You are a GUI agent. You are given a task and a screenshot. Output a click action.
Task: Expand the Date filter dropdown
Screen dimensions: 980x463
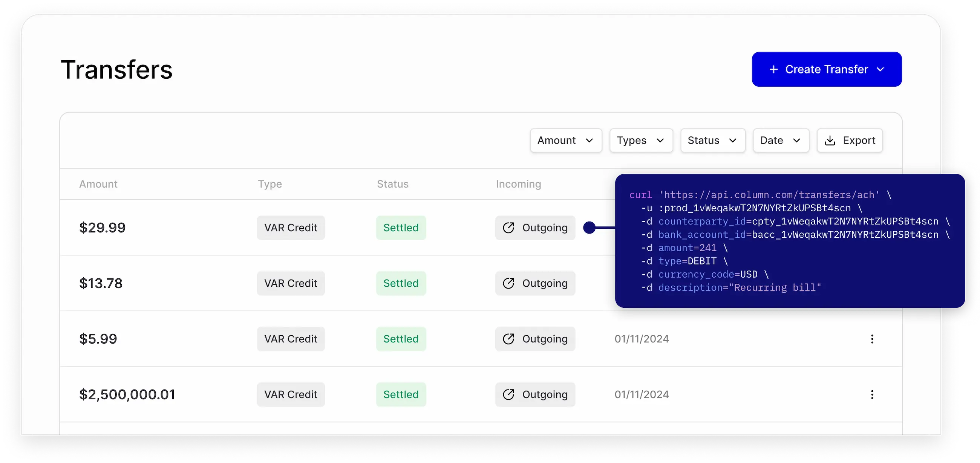[781, 140]
